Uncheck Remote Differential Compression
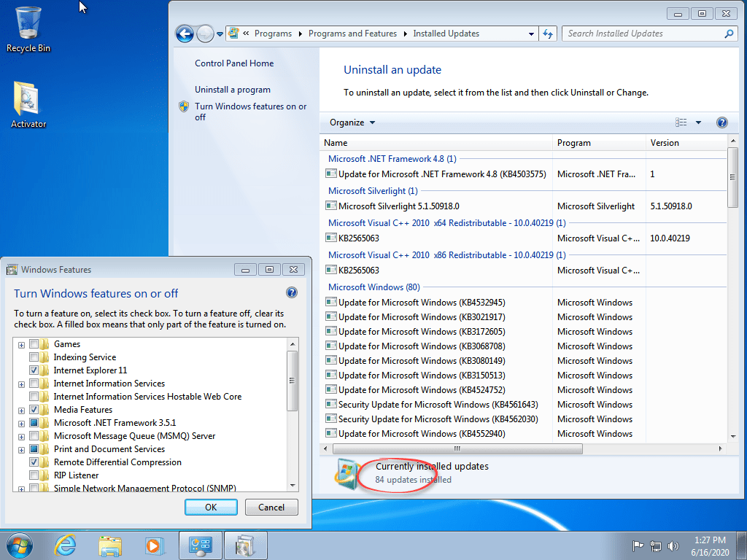The width and height of the screenshot is (747, 560). [34, 462]
